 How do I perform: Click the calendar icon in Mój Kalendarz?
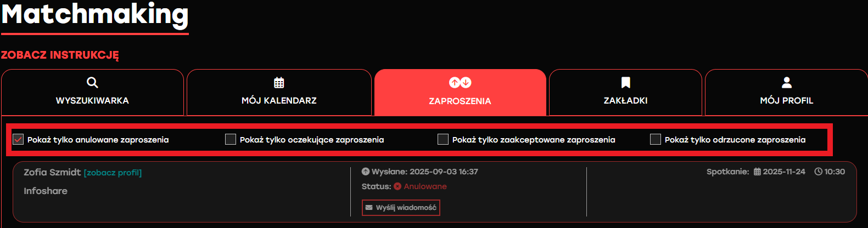coord(279,83)
